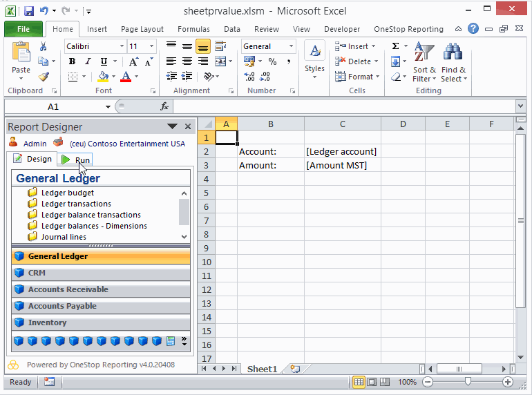Click the Insert Function fx icon
Viewport: 532px width, 395px height.
pos(164,106)
